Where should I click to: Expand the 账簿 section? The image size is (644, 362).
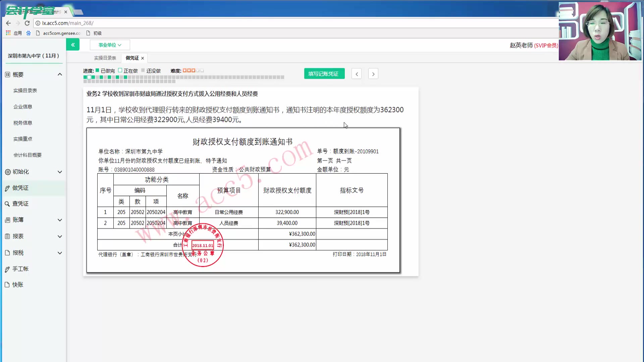pyautogui.click(x=60, y=220)
